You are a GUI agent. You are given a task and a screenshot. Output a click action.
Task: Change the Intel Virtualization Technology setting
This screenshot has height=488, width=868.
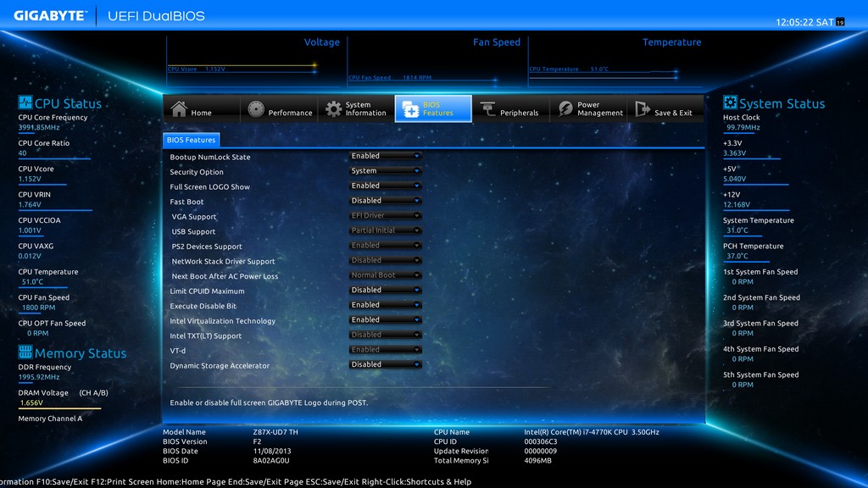click(x=386, y=319)
